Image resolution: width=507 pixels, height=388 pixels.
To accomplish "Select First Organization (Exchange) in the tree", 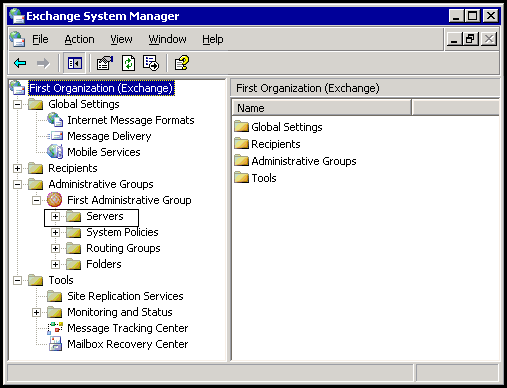I will 101,88.
